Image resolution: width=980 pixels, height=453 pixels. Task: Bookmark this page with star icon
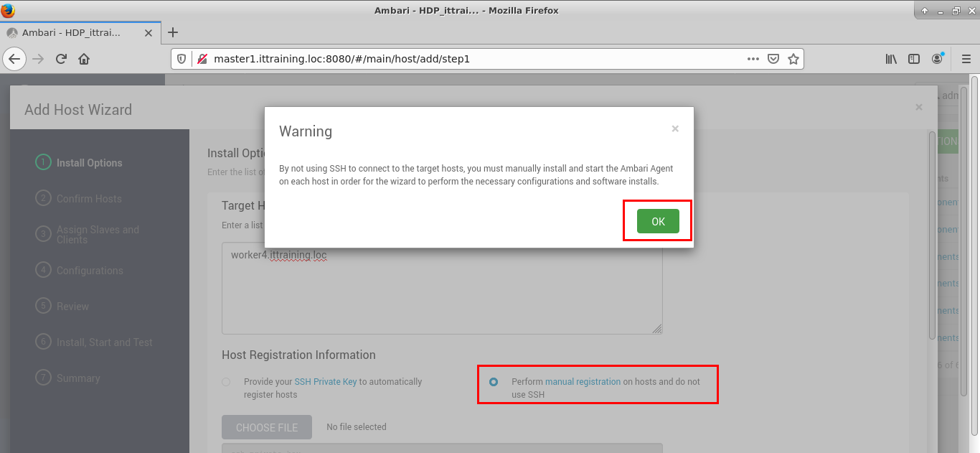click(x=793, y=59)
